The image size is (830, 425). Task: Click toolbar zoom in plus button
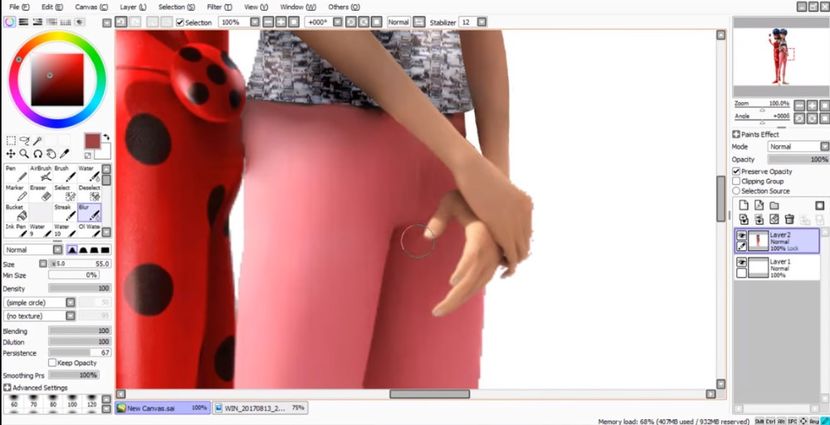point(281,22)
